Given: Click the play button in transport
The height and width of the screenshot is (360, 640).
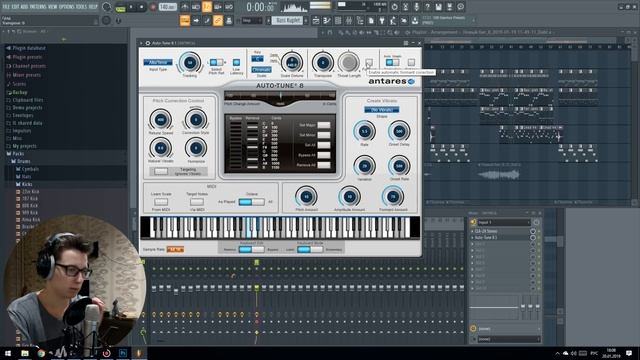Looking at the screenshot, I should pyautogui.click(x=131, y=7).
